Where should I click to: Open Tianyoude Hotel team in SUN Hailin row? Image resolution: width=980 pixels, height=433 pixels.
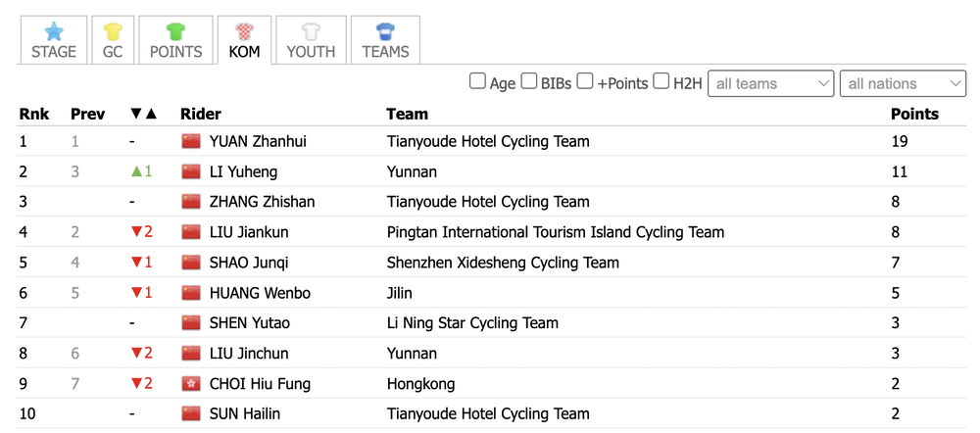coord(487,414)
